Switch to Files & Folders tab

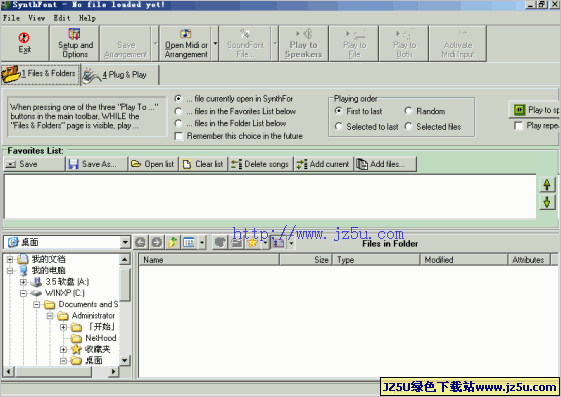[40, 74]
